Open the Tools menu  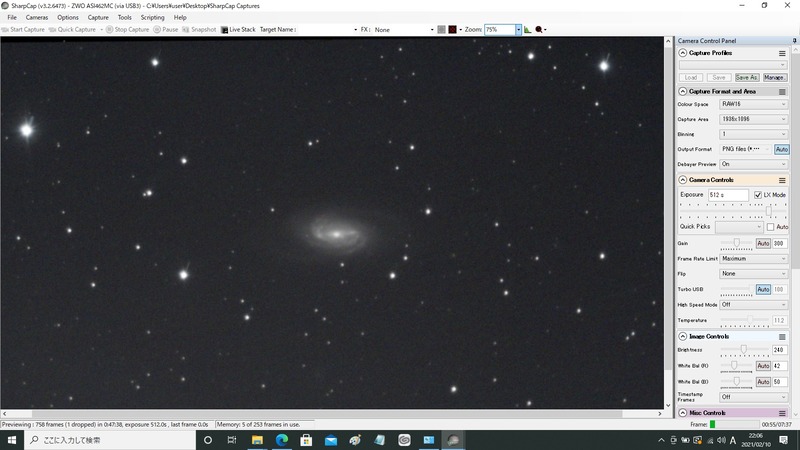[x=124, y=17]
